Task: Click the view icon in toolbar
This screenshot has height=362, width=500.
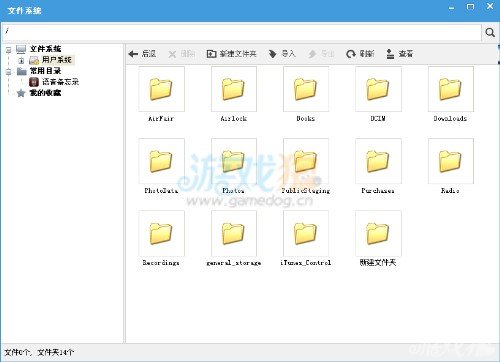Action: 390,54
